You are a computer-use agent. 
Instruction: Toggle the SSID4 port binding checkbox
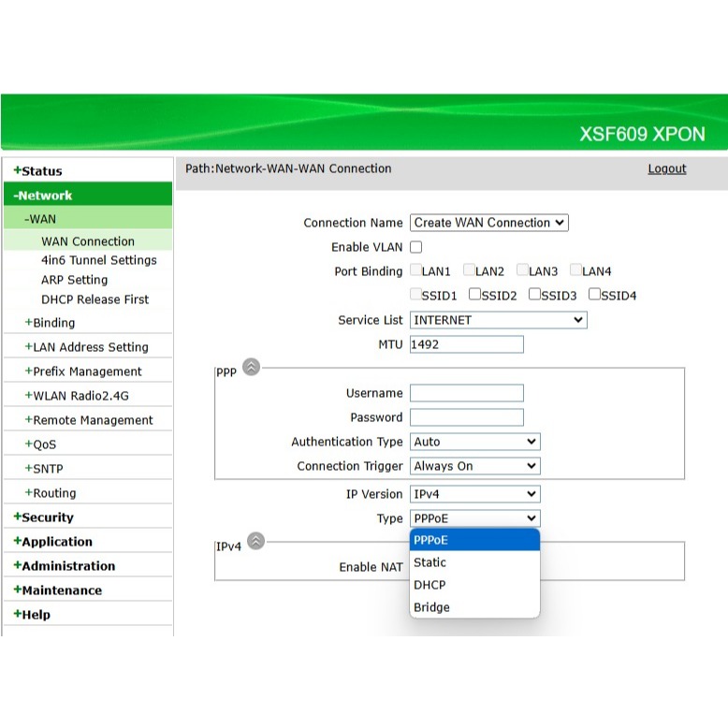pyautogui.click(x=595, y=295)
